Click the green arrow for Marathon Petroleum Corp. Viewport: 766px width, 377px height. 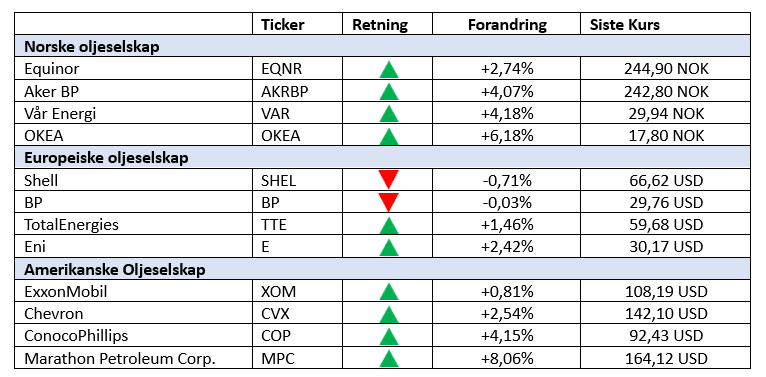click(389, 358)
